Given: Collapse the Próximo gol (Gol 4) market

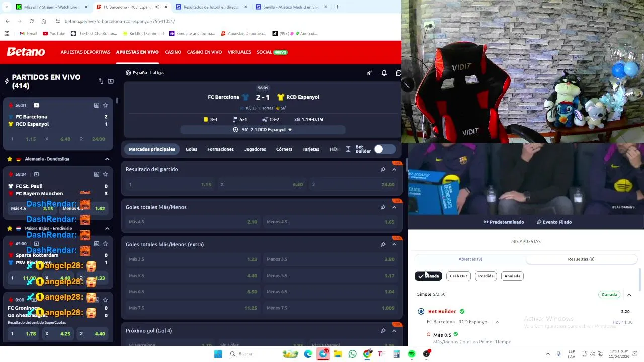Looking at the screenshot, I should tap(394, 331).
